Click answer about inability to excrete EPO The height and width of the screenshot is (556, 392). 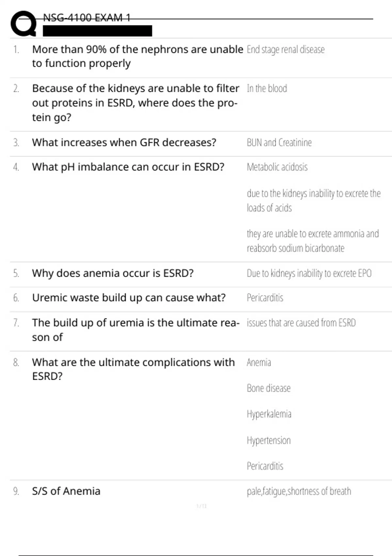pos(309,273)
